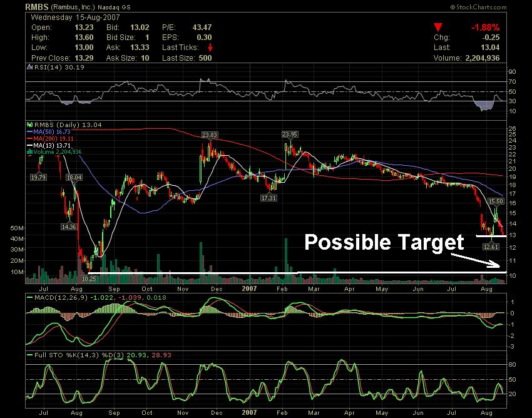The width and height of the screenshot is (532, 418).
Task: Click the Open value 13.23
Action: click(x=84, y=28)
